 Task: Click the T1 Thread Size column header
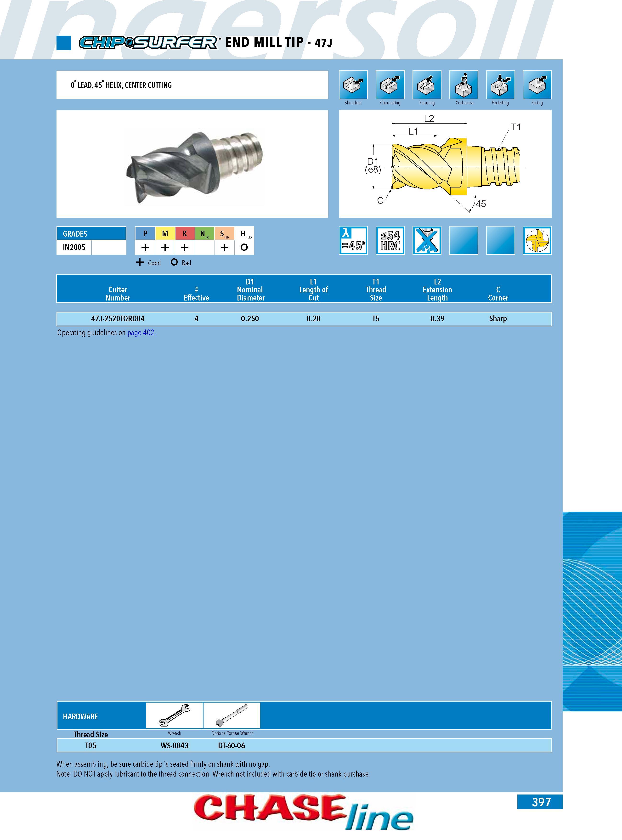tap(376, 289)
